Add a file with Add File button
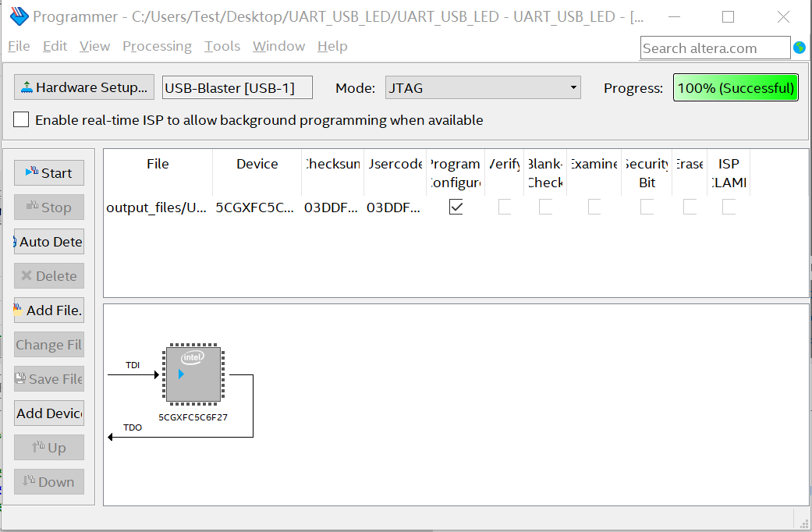This screenshot has width=812, height=532. pyautogui.click(x=49, y=310)
